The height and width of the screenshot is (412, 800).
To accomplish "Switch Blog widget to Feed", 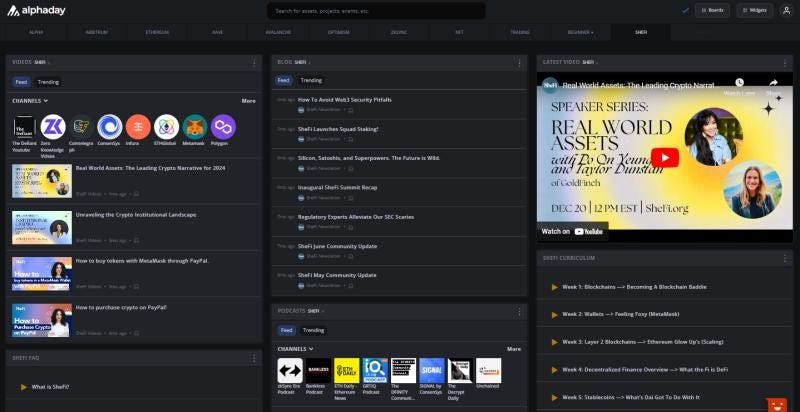I will pyautogui.click(x=284, y=81).
